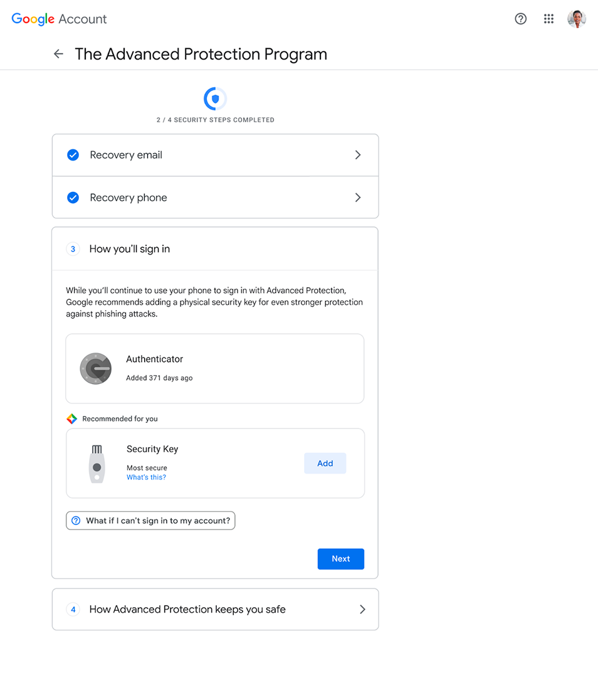
Task: Expand the Recovery phone chevron
Action: pyautogui.click(x=358, y=198)
